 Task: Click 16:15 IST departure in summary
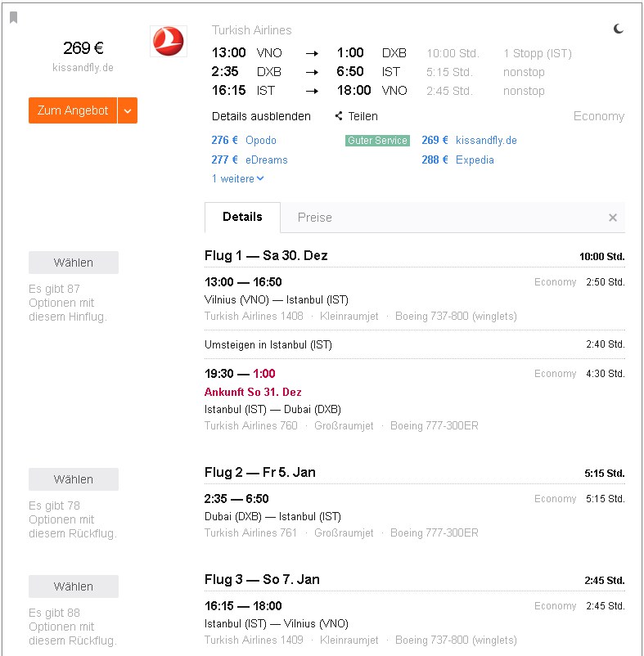(x=243, y=90)
